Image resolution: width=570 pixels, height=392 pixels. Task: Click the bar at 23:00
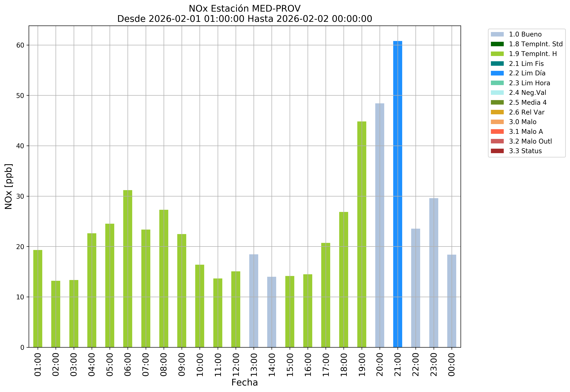(x=434, y=273)
